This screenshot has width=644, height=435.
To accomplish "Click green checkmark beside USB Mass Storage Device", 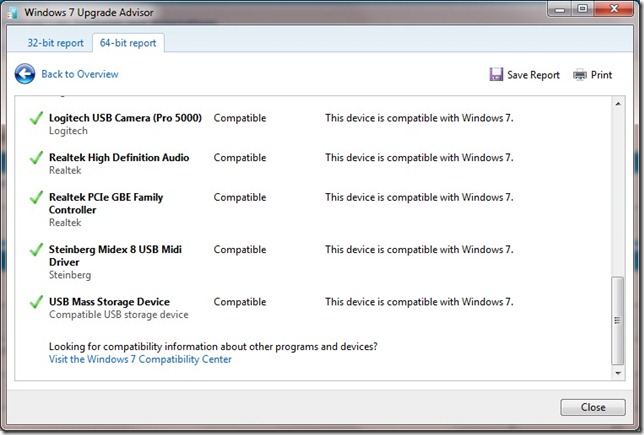I will 37,303.
